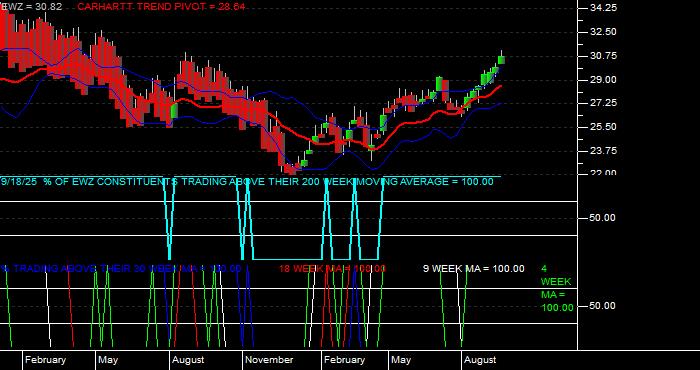Click the 30.75 price axis value
This screenshot has width=700, height=370.
click(x=603, y=56)
